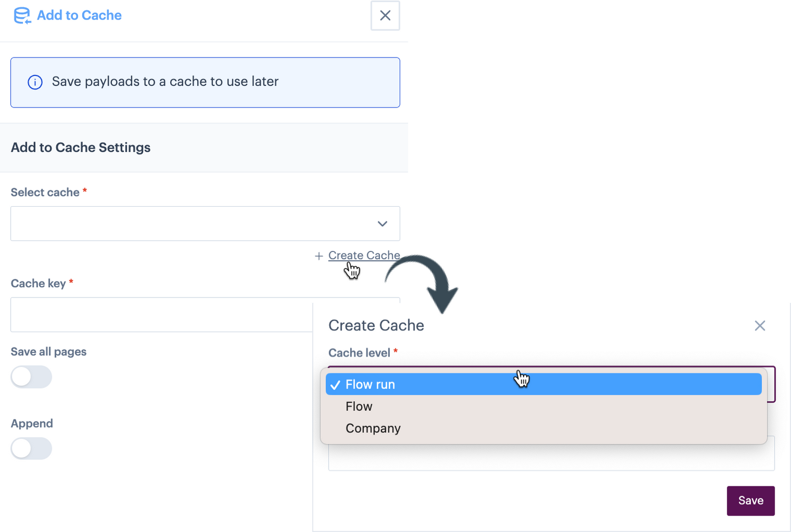Save the new cache
The width and height of the screenshot is (791, 532).
click(750, 500)
